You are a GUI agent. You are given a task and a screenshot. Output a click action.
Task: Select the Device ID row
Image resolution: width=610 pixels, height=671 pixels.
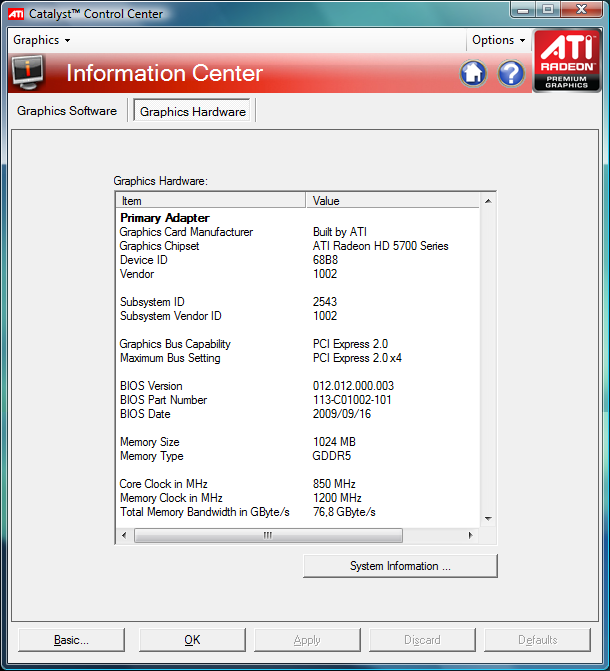[x=298, y=260]
